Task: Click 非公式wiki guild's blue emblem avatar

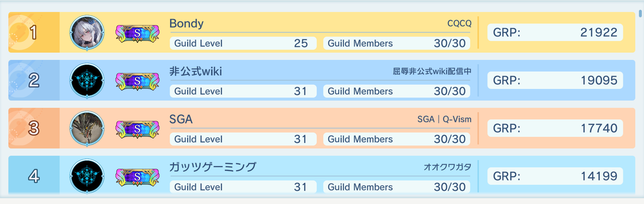Action: coord(87,81)
